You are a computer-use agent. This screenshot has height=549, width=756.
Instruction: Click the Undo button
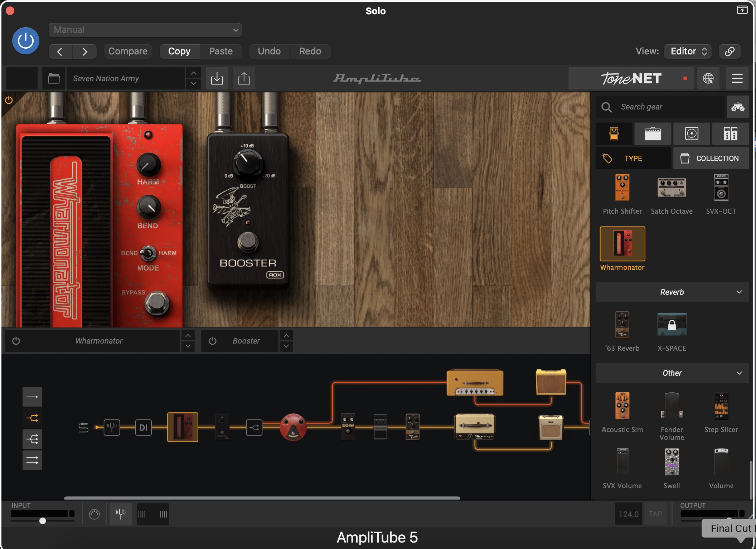(x=269, y=51)
